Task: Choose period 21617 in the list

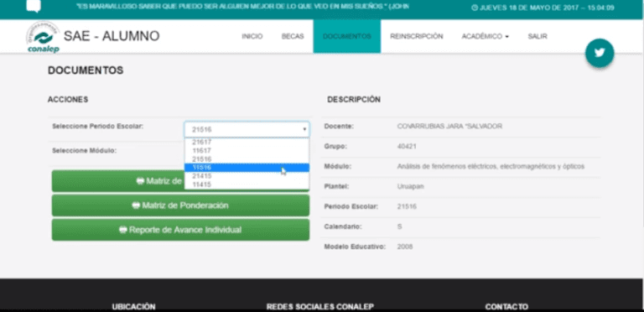Action: tap(247, 142)
